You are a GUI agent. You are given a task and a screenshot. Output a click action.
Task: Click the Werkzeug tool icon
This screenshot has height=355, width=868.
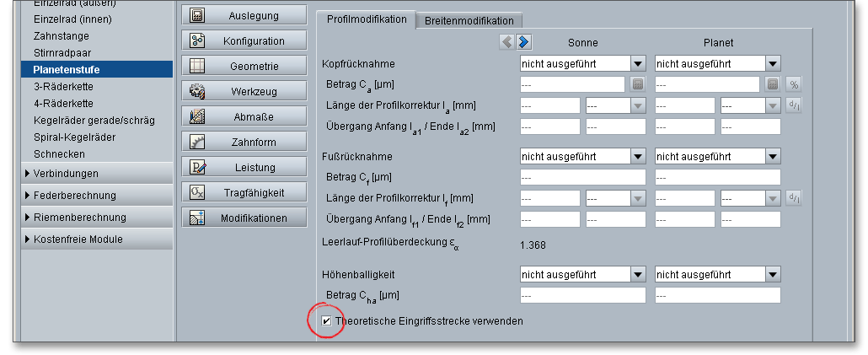click(x=198, y=92)
